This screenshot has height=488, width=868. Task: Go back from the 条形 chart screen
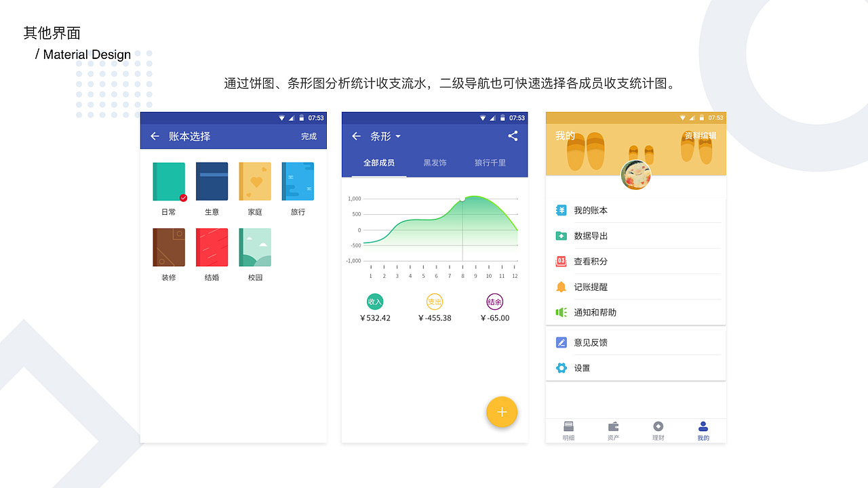pyautogui.click(x=356, y=136)
